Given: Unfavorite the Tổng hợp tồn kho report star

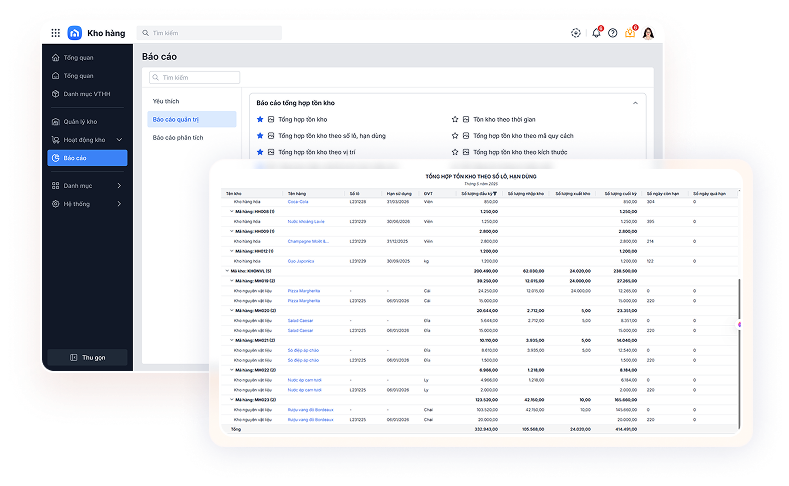Looking at the screenshot, I should coord(261,119).
